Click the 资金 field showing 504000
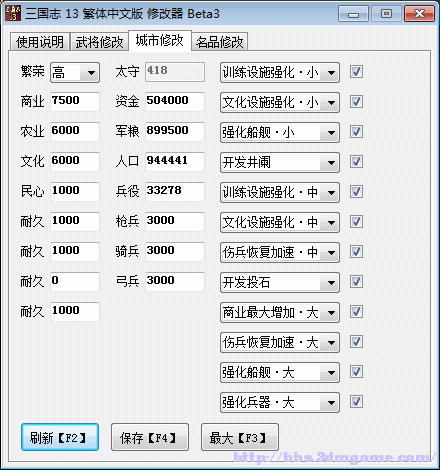Viewport: 440px width, 470px height. pyautogui.click(x=175, y=101)
